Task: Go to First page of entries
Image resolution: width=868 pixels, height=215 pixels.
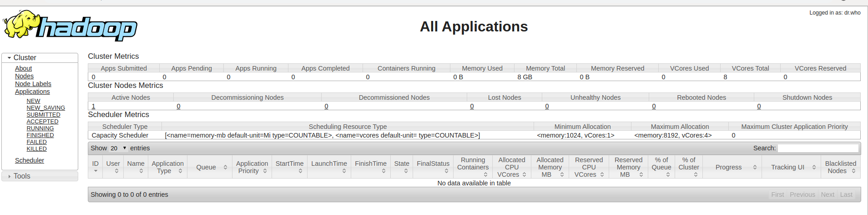Action: 777,195
